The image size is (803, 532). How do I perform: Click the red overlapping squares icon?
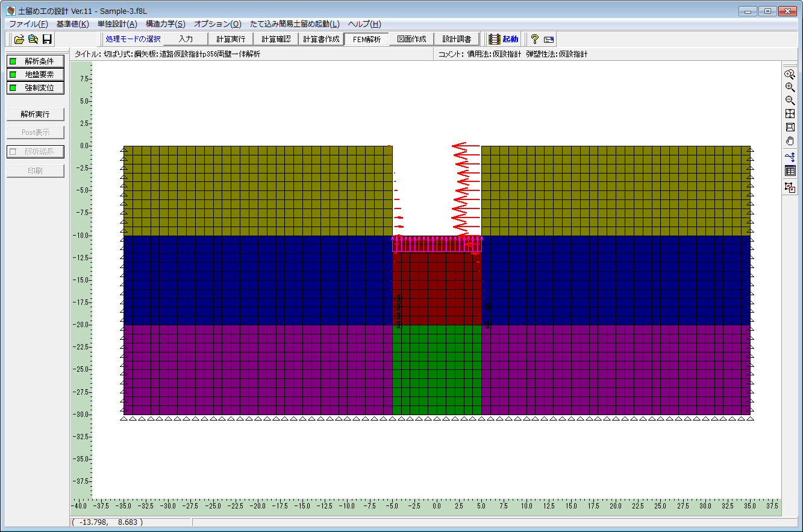(790, 187)
